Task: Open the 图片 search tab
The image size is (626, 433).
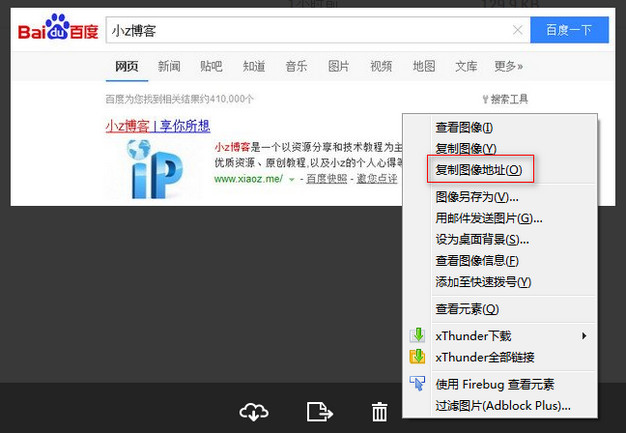Action: click(339, 67)
